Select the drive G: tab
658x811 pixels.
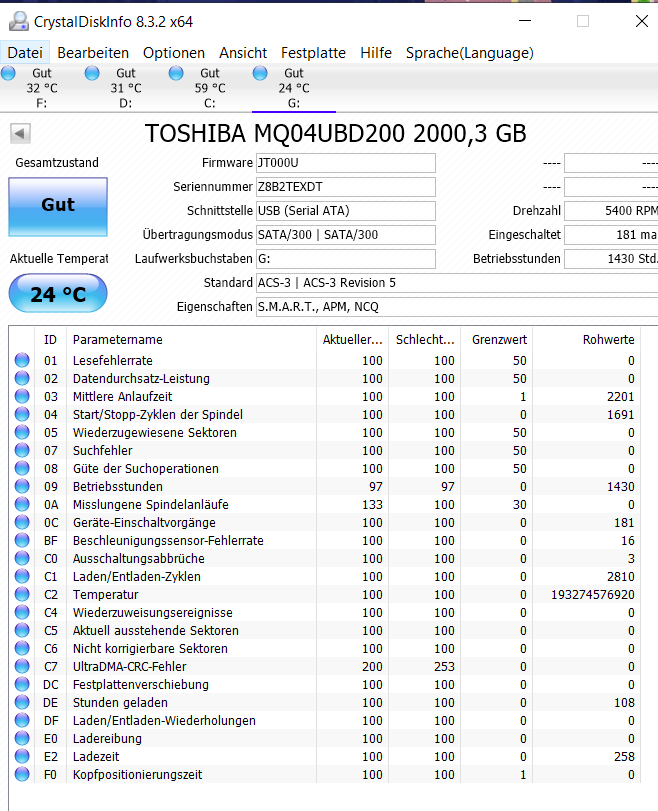pos(293,88)
